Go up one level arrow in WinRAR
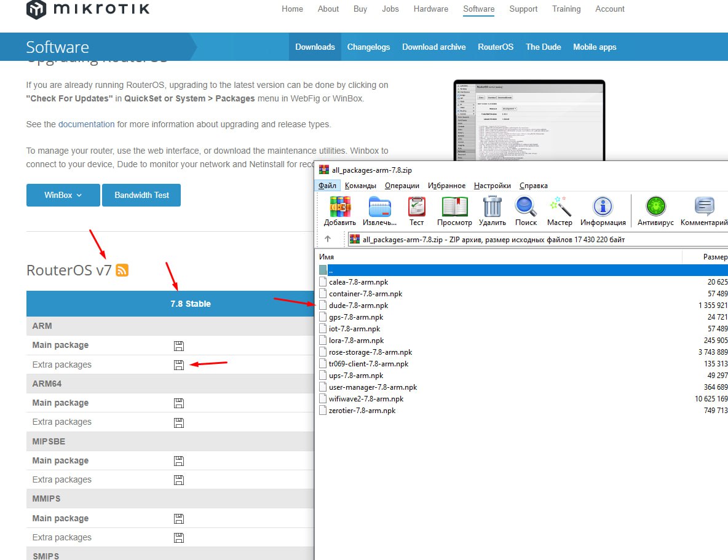This screenshot has height=560, width=728. 327,239
